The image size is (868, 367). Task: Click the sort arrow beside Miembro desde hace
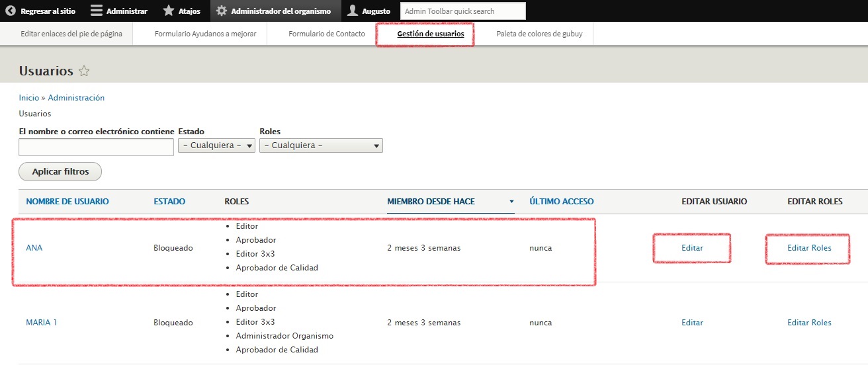pyautogui.click(x=511, y=202)
